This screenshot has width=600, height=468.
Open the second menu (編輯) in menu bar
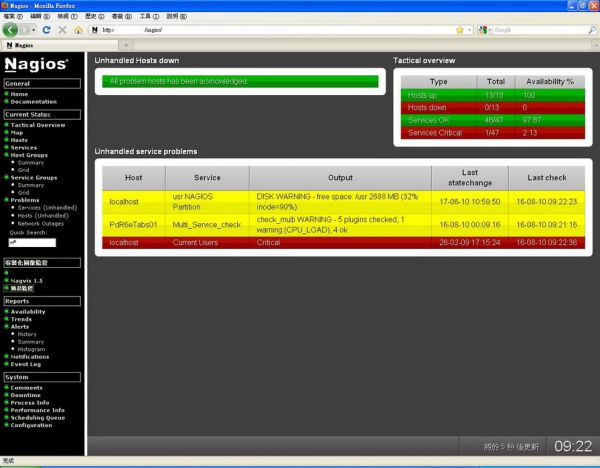36,17
